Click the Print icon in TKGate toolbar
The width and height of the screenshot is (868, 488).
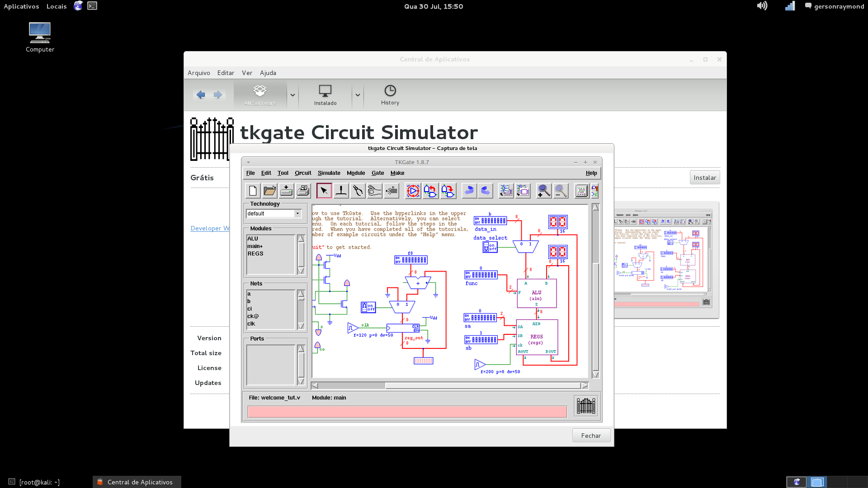click(x=303, y=191)
